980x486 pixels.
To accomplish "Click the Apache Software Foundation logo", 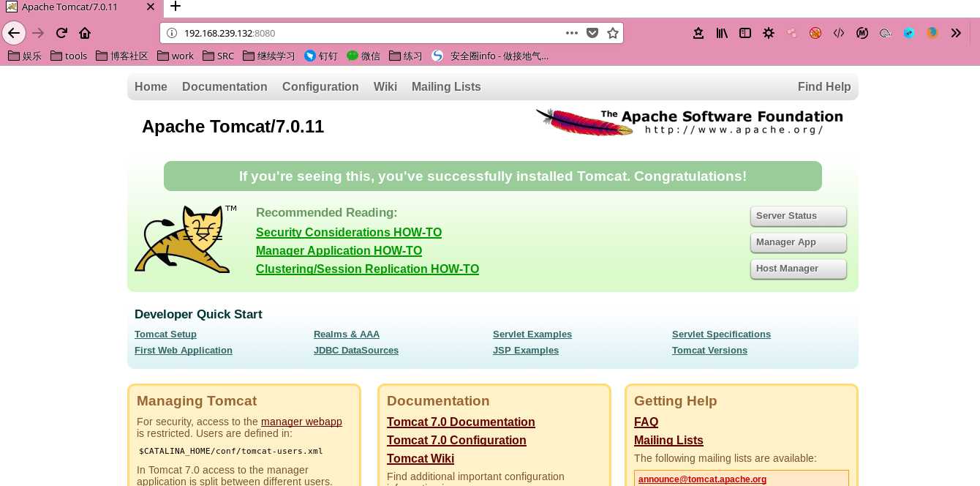I will (x=690, y=122).
